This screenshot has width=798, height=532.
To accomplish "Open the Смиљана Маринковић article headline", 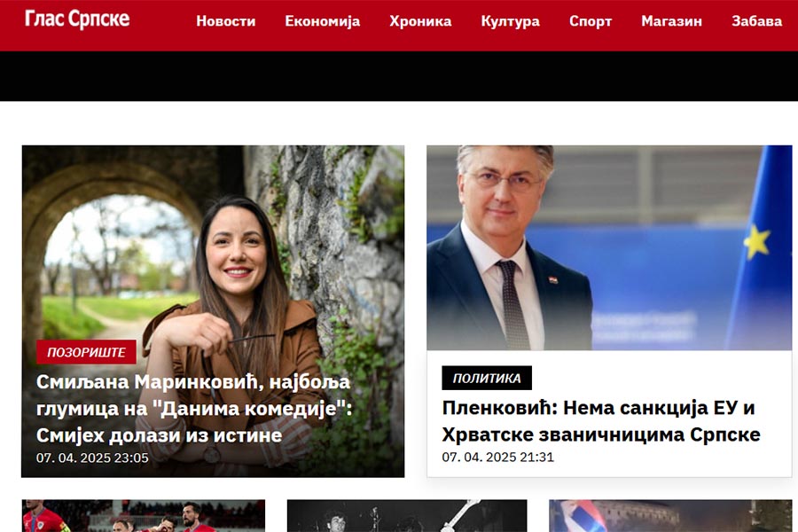I will [x=193, y=408].
